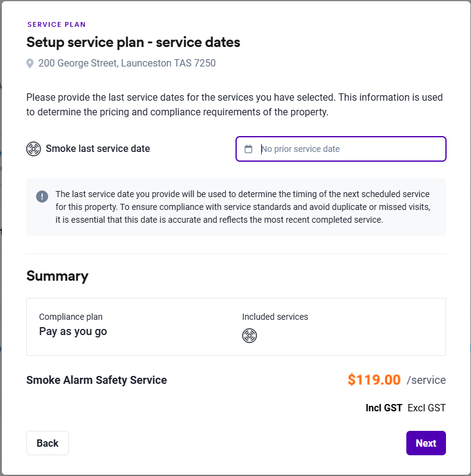471x476 pixels.
Task: Click the 200 George Street address text
Action: click(x=127, y=63)
